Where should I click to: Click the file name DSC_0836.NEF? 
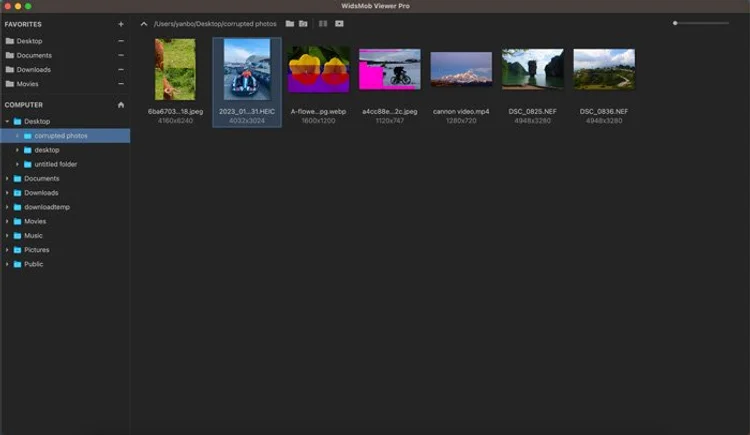pyautogui.click(x=604, y=112)
